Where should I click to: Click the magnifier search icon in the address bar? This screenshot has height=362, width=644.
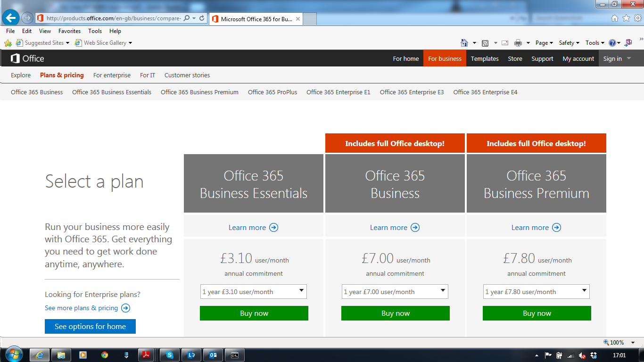pyautogui.click(x=187, y=18)
